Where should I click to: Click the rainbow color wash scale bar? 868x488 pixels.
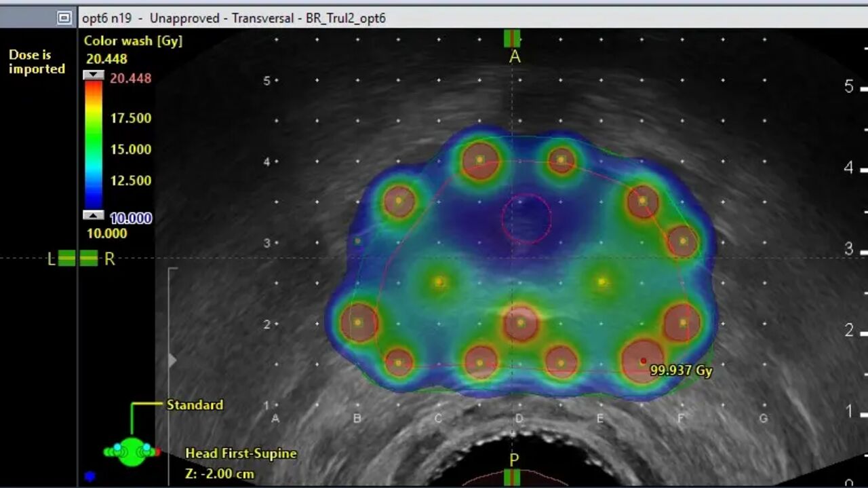click(x=93, y=145)
